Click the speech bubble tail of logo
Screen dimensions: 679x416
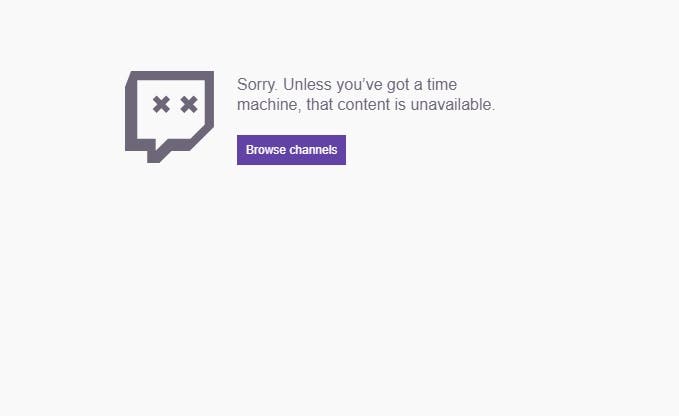click(x=155, y=154)
